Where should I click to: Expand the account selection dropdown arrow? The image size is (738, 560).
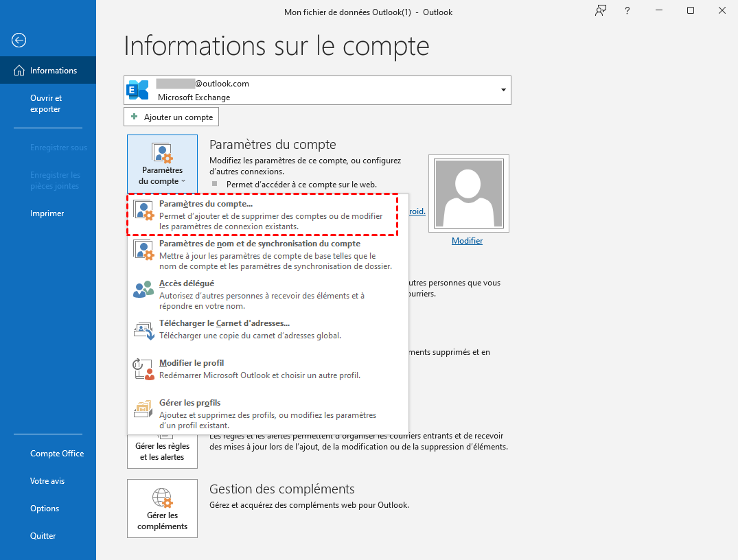(503, 90)
